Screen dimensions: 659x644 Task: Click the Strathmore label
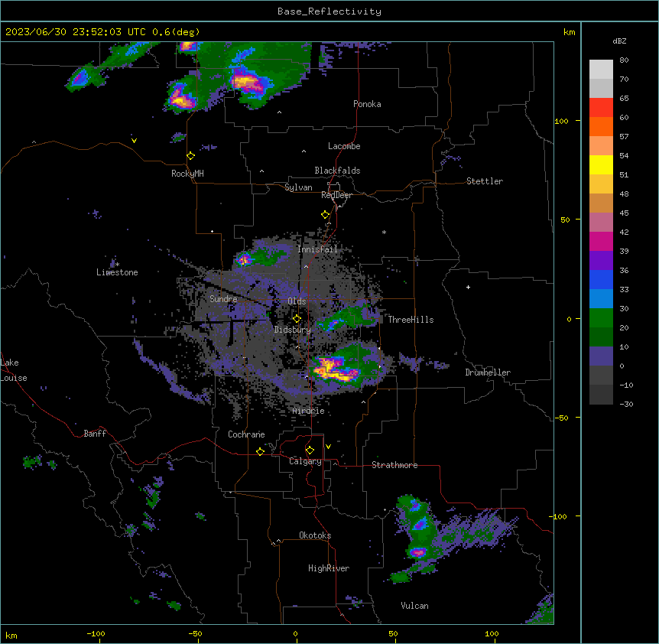pyautogui.click(x=394, y=465)
